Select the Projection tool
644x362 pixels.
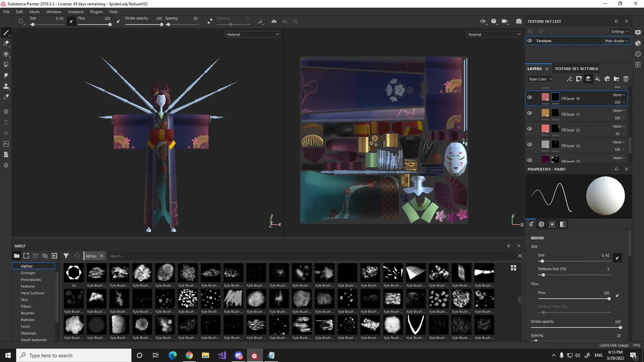[x=6, y=54]
